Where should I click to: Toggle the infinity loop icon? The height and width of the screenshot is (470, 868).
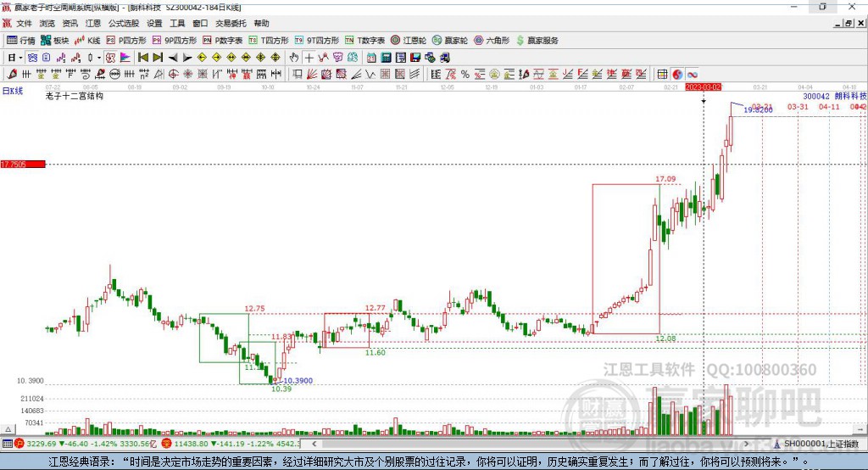(x=692, y=75)
